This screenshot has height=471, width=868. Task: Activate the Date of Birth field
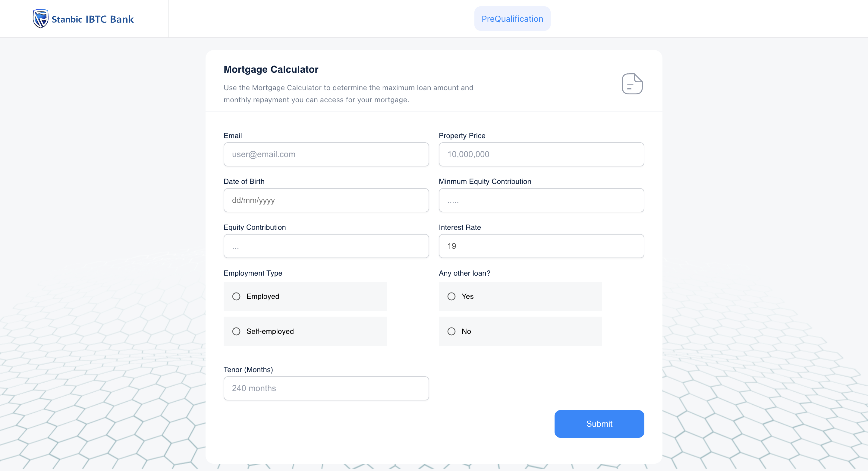click(326, 200)
